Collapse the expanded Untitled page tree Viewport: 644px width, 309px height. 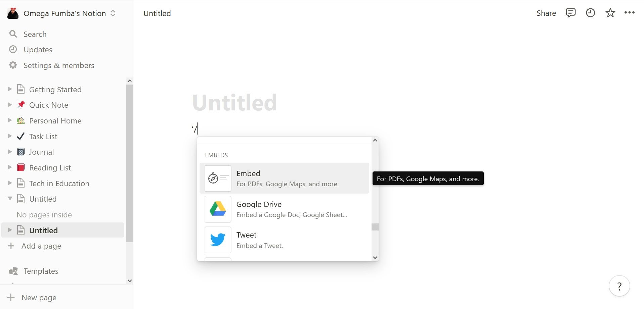pos(10,199)
